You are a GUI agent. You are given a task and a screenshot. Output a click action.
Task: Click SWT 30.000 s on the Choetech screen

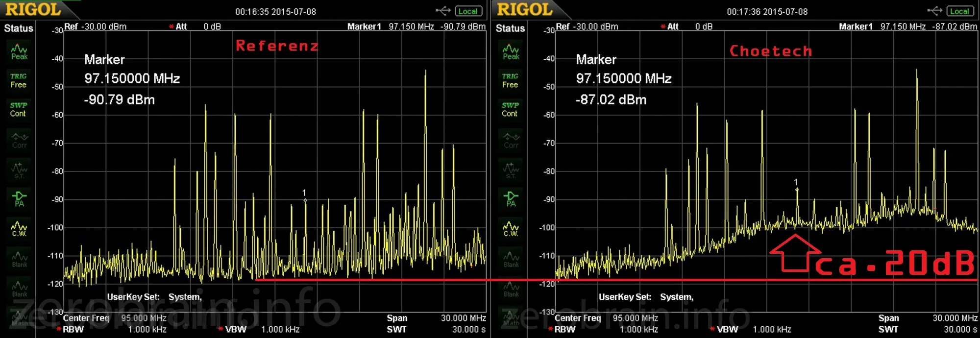928,329
